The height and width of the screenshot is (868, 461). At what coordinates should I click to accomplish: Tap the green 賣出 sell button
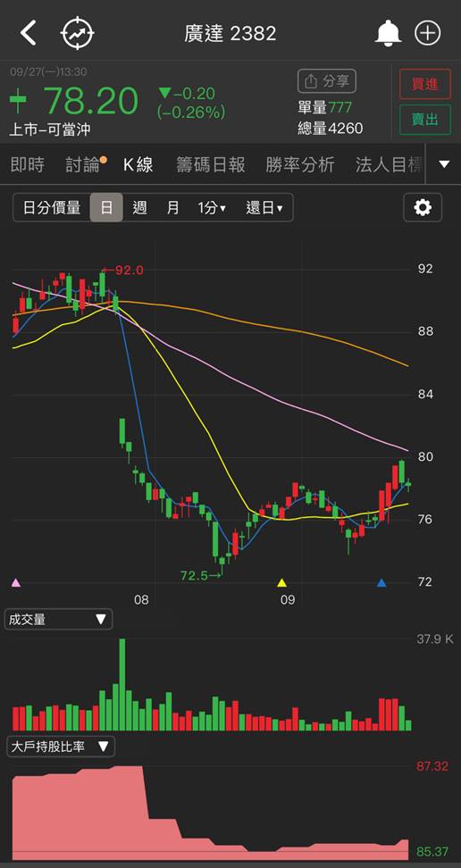425,120
